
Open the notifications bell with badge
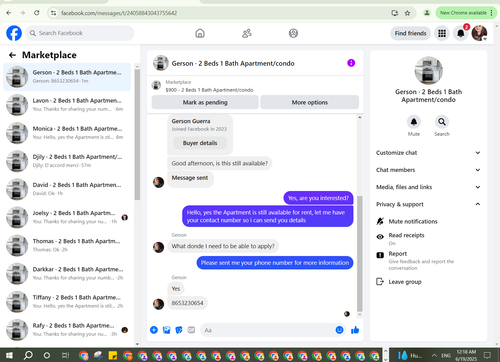pyautogui.click(x=461, y=33)
